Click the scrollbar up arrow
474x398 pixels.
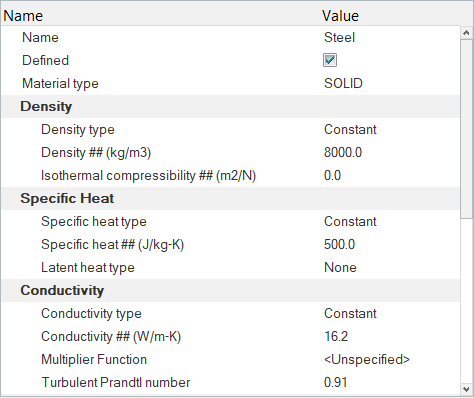point(466,33)
